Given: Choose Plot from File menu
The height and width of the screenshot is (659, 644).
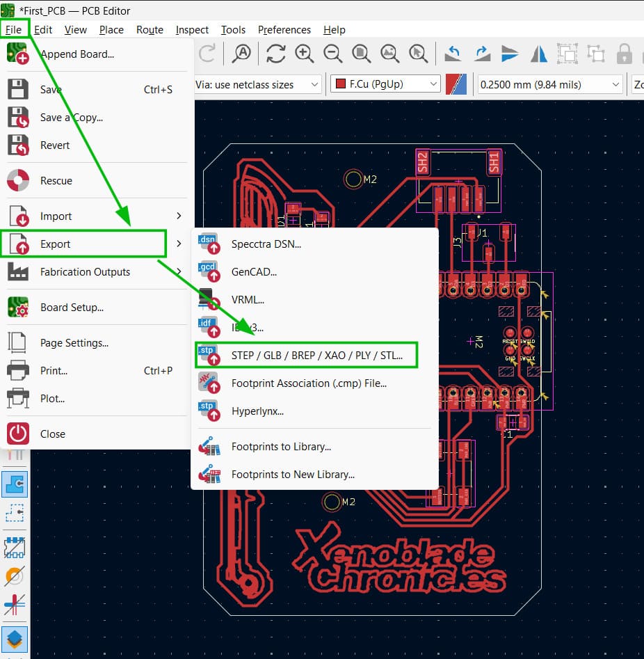Looking at the screenshot, I should tap(97, 398).
